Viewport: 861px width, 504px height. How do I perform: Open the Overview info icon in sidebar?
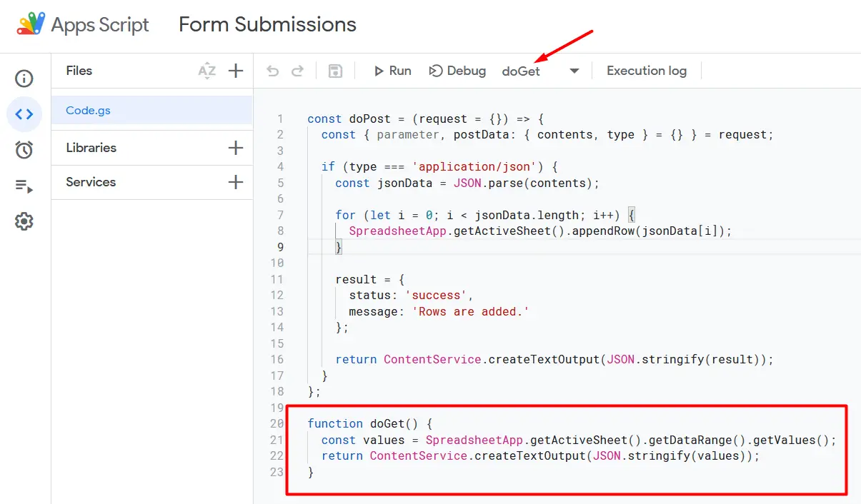24,79
